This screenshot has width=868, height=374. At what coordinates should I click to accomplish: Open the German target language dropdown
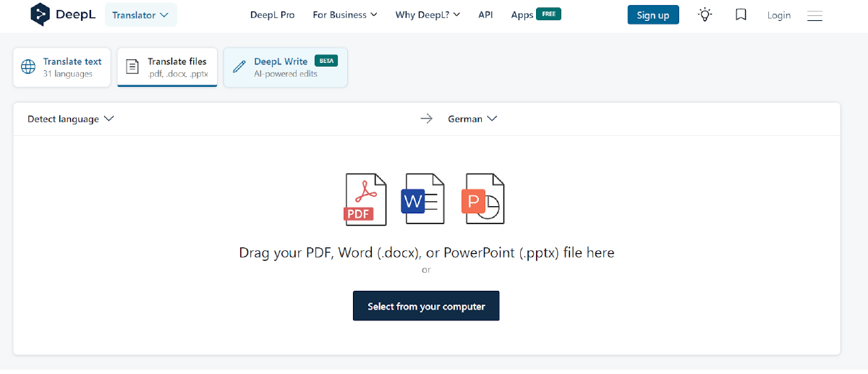click(472, 119)
